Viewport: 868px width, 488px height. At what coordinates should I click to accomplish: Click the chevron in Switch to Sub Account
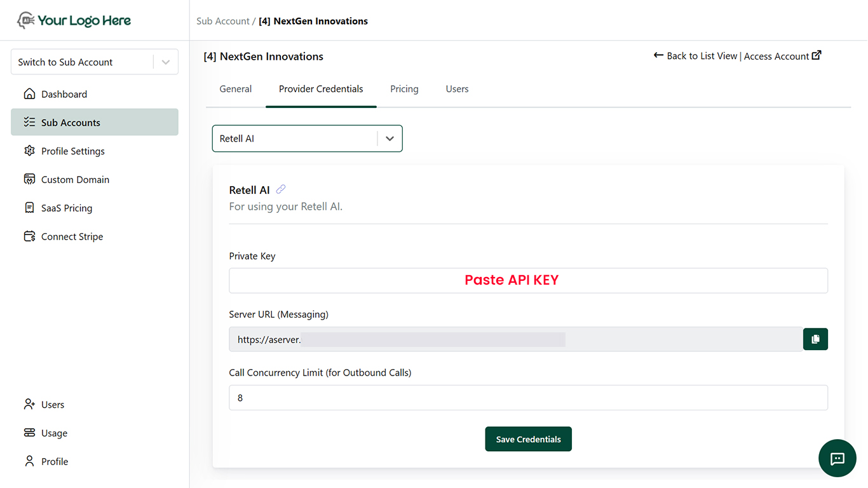pos(166,62)
